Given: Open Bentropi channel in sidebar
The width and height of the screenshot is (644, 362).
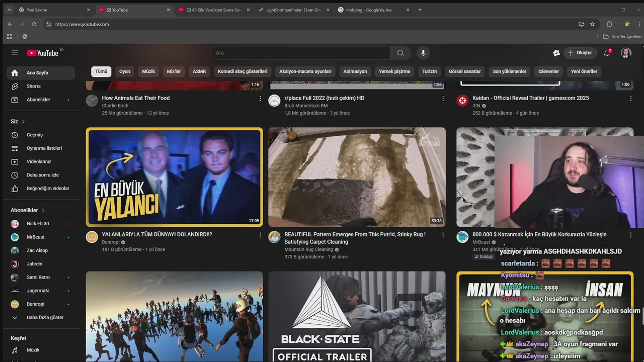Looking at the screenshot, I should pos(41,304).
